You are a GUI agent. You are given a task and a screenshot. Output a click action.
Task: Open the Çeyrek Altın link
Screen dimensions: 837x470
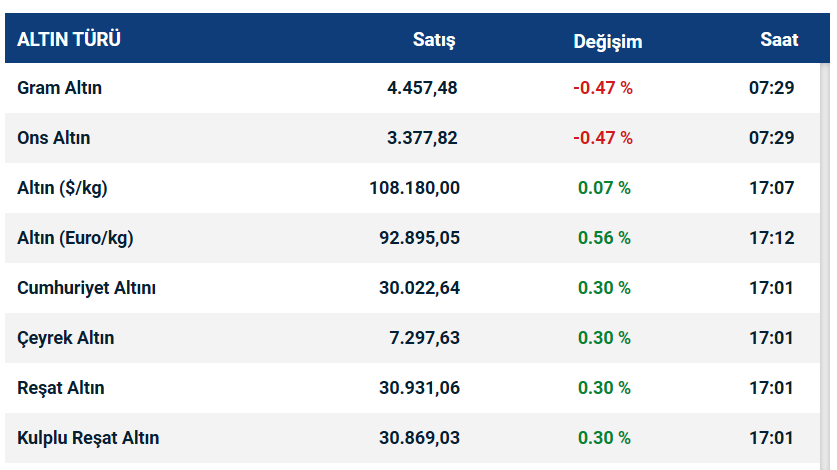coord(66,338)
